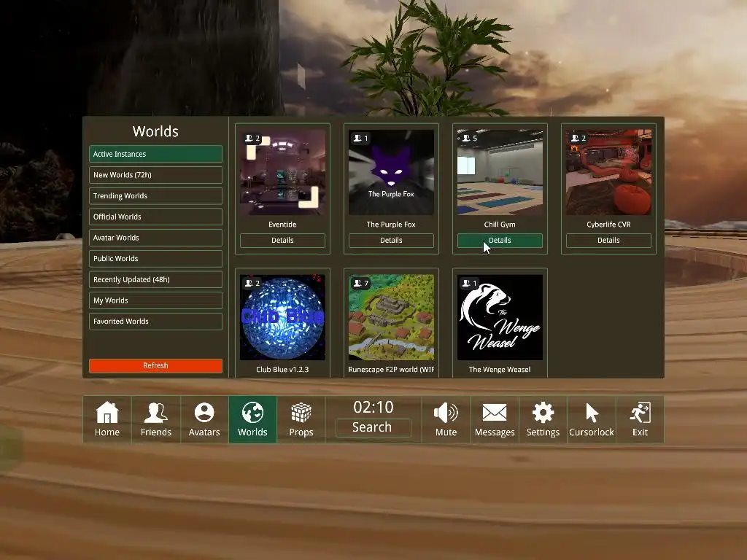Screen dimensions: 747x560
Task: Open the Avatars menu icon
Action: pyautogui.click(x=204, y=413)
